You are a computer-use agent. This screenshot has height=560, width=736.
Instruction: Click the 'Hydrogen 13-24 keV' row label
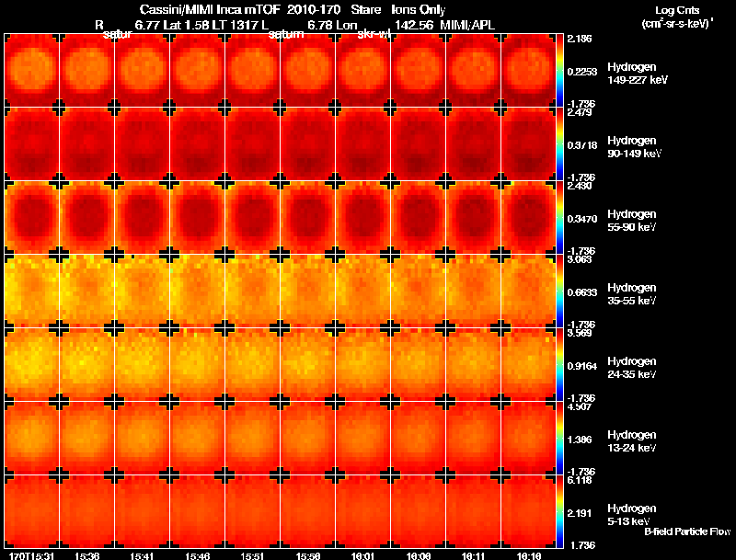[632, 441]
